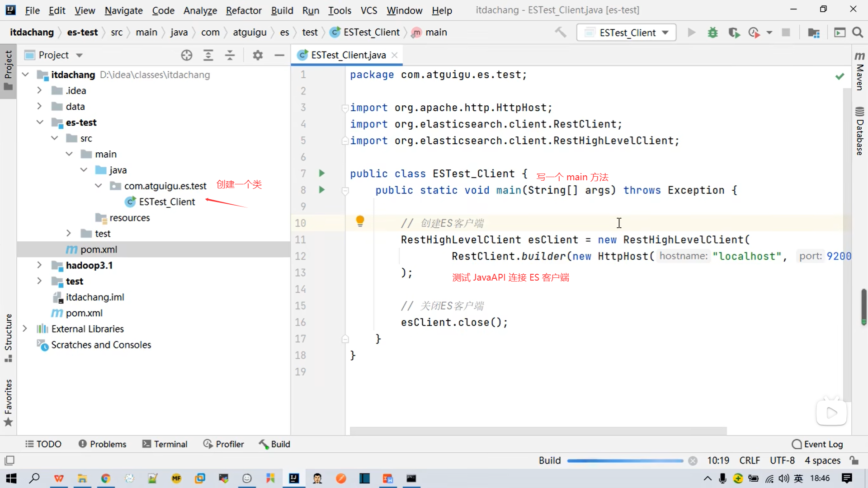Click Collapse All icon in Project panel
868x488 pixels.
tap(230, 55)
